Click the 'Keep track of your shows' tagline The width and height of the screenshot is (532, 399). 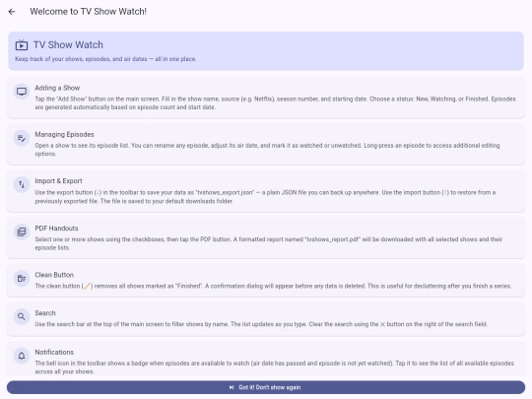(x=105, y=59)
